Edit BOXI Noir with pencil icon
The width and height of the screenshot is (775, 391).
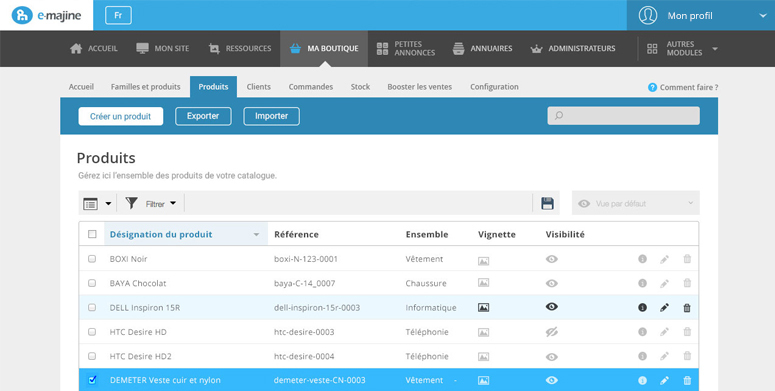664,259
